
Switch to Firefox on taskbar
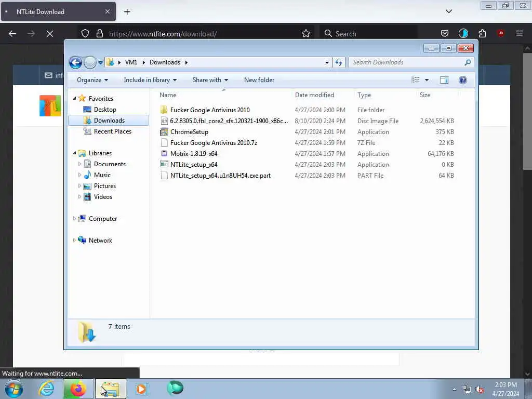78,389
